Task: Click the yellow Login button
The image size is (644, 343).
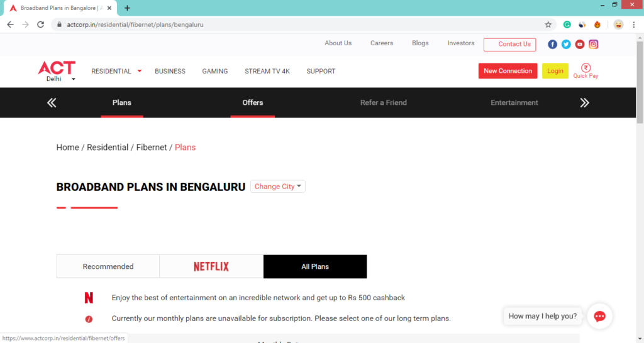Action: [x=555, y=70]
